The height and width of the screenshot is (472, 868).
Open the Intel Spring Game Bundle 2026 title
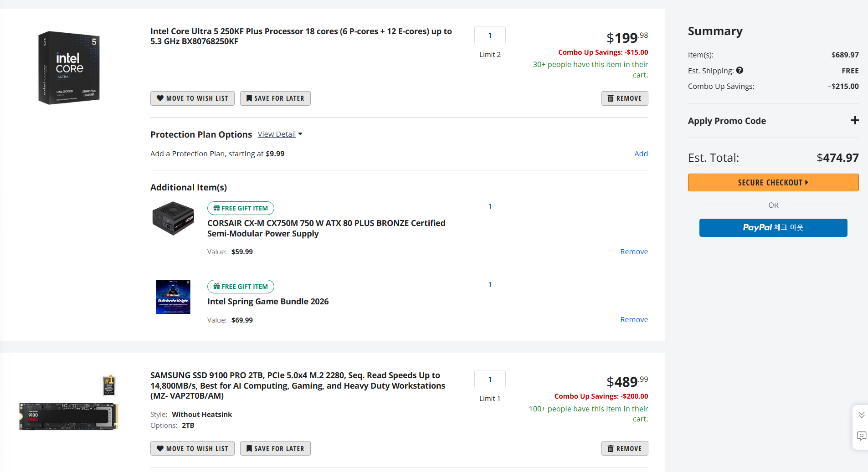tap(268, 301)
